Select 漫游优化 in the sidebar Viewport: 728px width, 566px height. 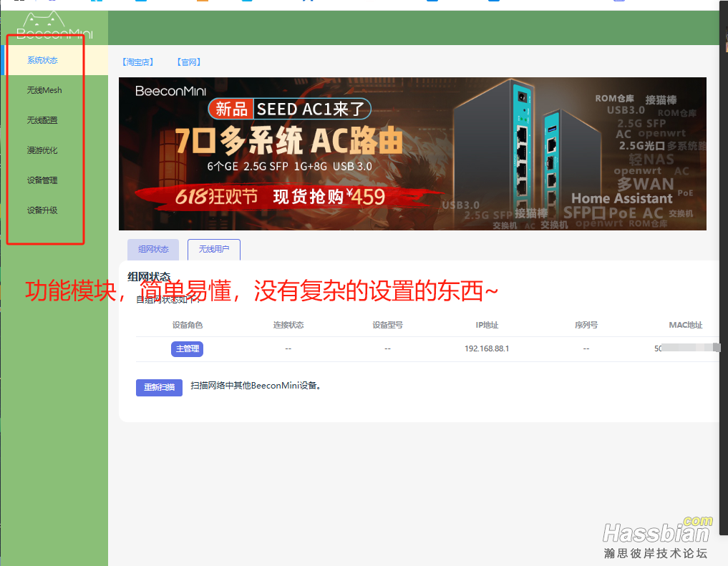coord(42,150)
